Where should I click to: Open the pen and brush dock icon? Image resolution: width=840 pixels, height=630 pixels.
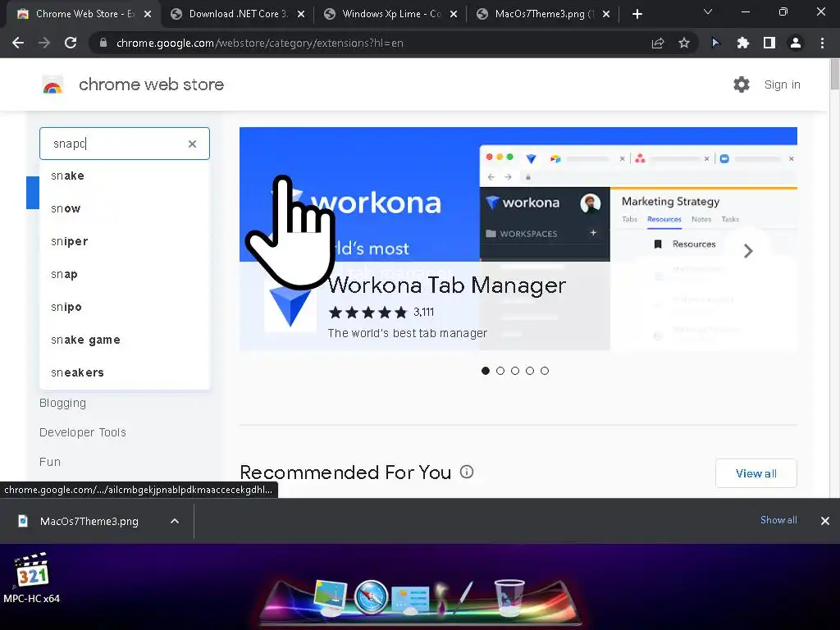point(454,597)
